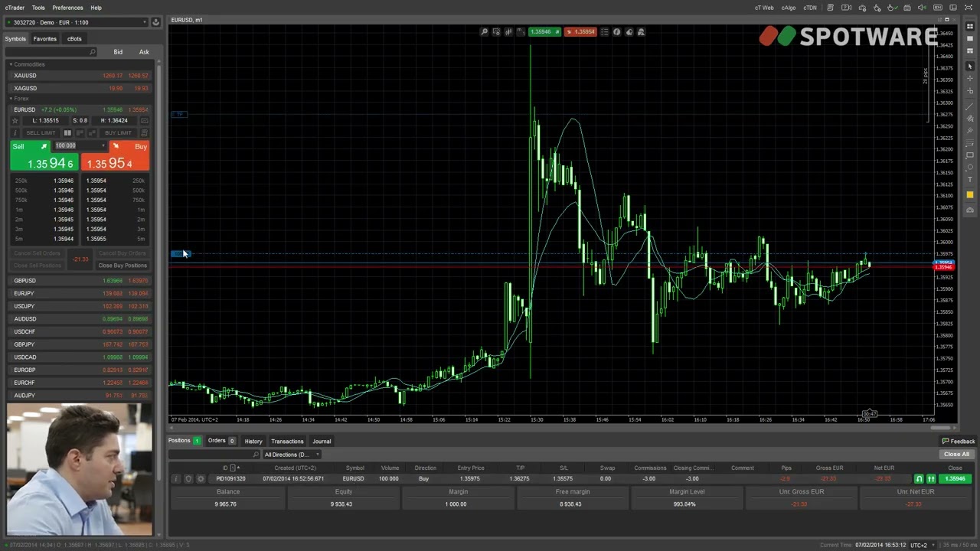Click the BUY LIMIT button

pos(118,133)
